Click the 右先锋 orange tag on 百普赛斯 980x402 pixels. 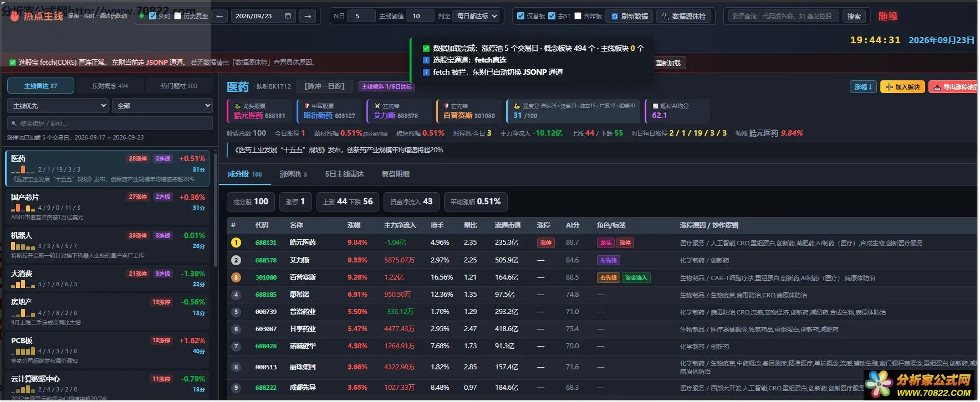coord(608,277)
